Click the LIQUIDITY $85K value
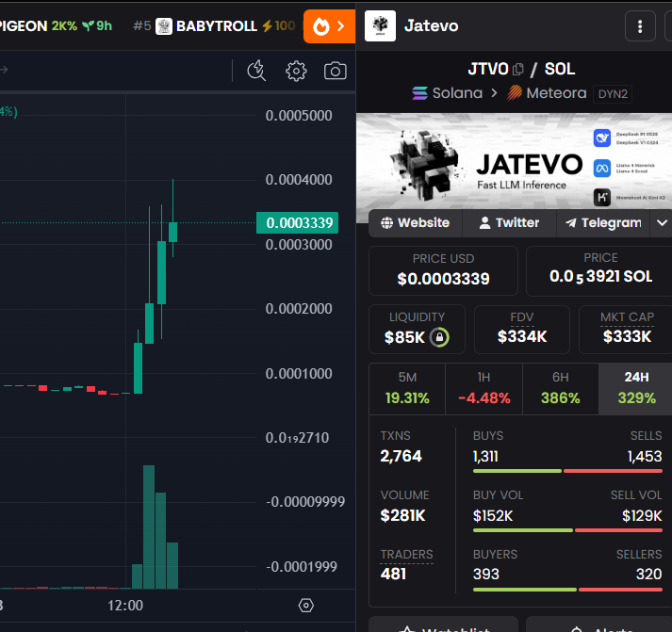672x632 pixels. [404, 337]
